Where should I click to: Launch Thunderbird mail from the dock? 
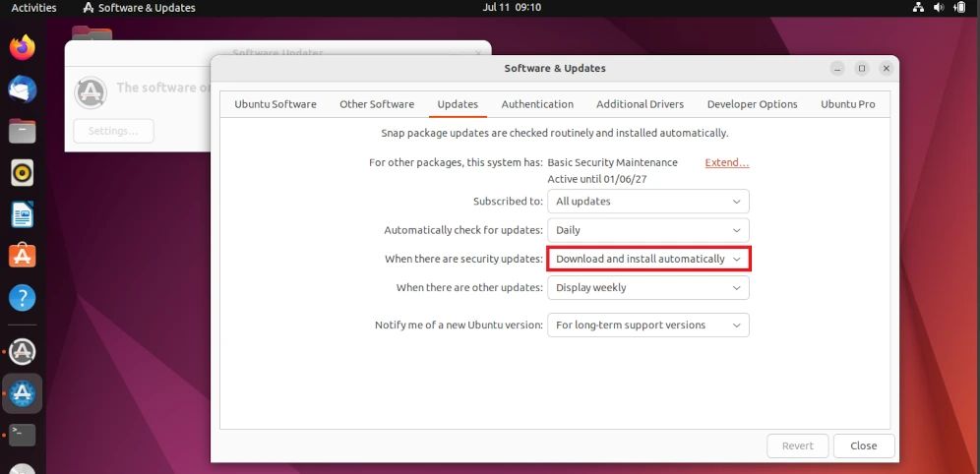point(23,89)
